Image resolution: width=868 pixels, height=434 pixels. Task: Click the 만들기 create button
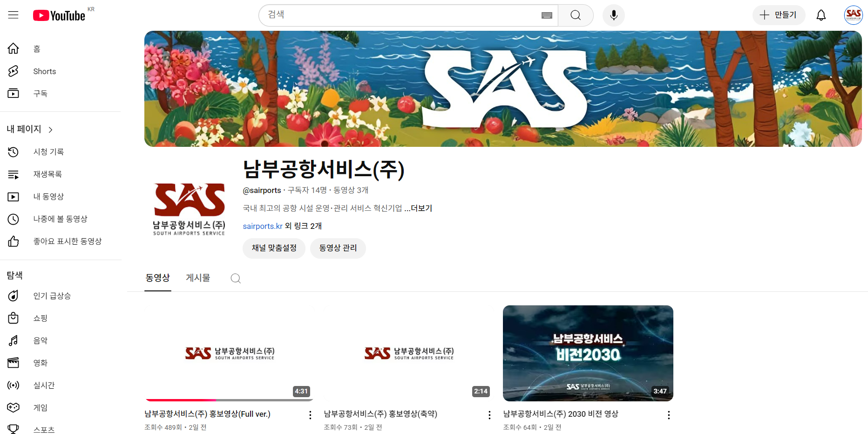(x=779, y=15)
